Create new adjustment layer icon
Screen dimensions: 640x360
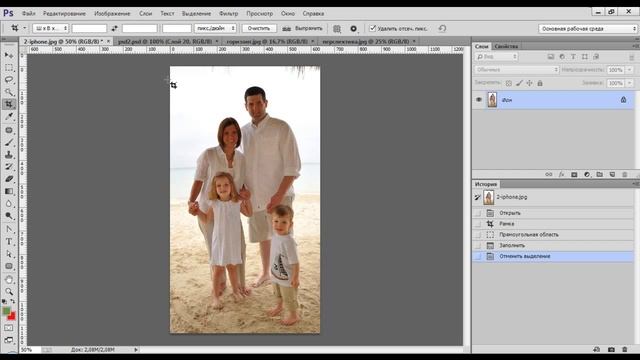(x=587, y=175)
